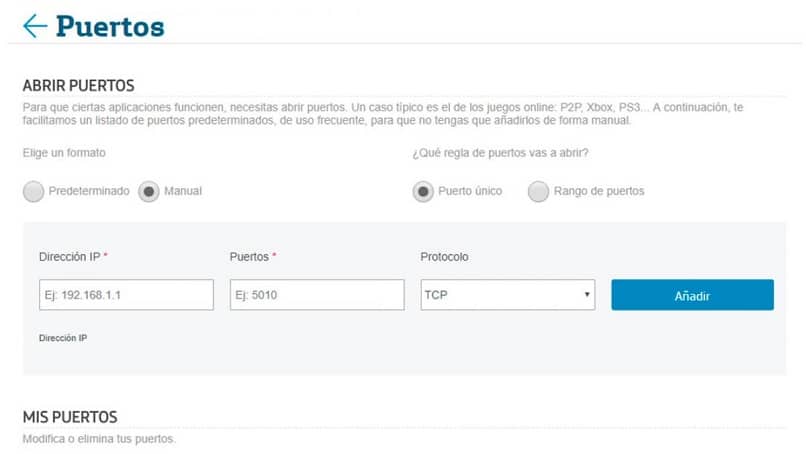Open the Protocolo TCP dropdown

pos(508,295)
